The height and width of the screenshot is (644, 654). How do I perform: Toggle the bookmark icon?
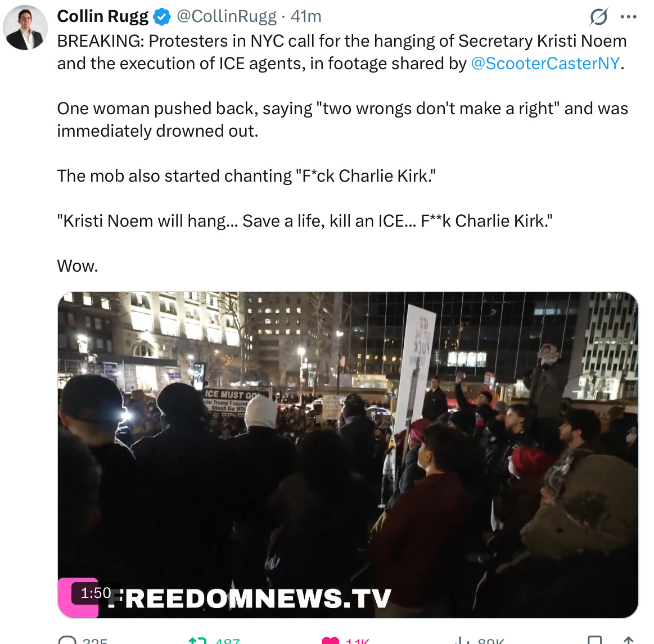click(x=594, y=640)
